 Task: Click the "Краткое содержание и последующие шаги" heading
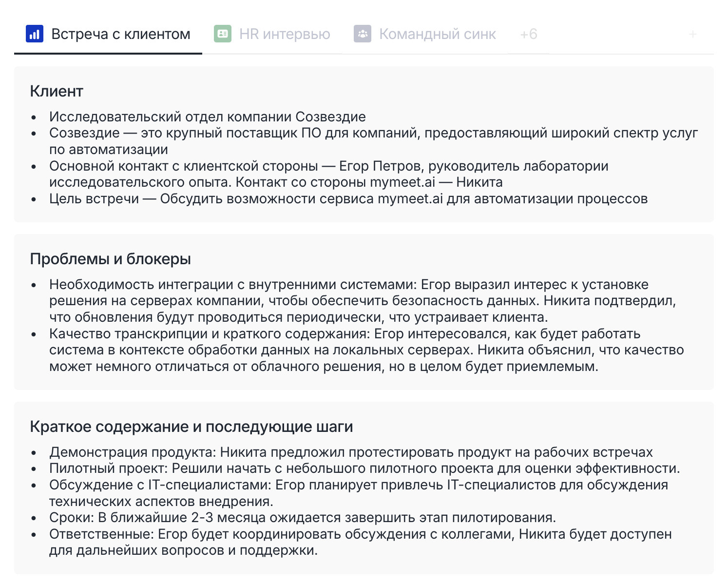coord(191,427)
